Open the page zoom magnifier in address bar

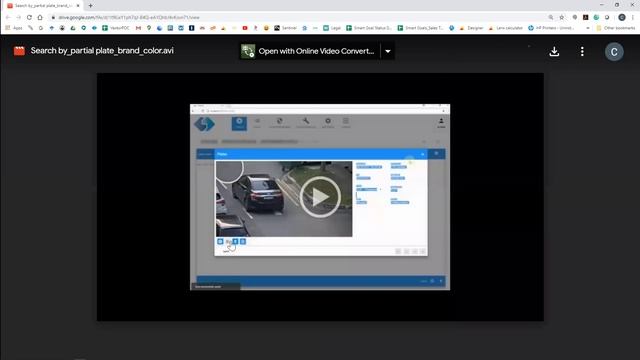point(551,18)
